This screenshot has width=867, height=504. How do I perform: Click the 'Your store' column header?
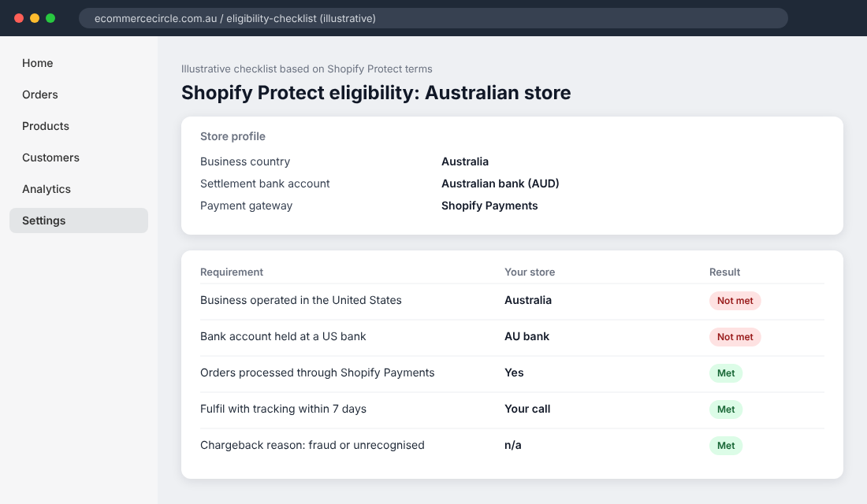[530, 272]
